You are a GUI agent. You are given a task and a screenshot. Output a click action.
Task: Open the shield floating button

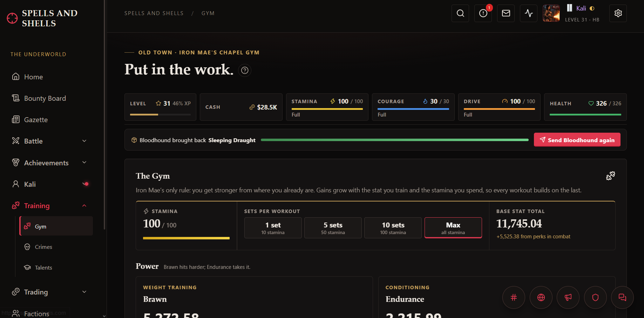[595, 298]
